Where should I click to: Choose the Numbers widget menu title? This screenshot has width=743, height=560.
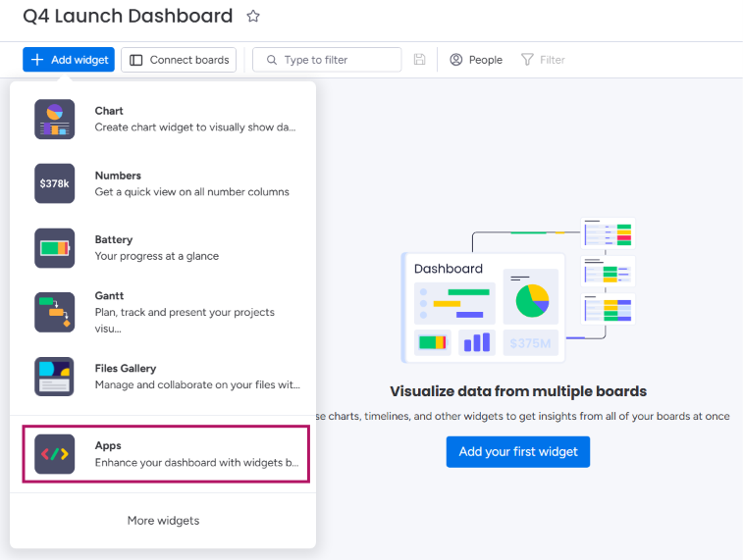tap(118, 176)
